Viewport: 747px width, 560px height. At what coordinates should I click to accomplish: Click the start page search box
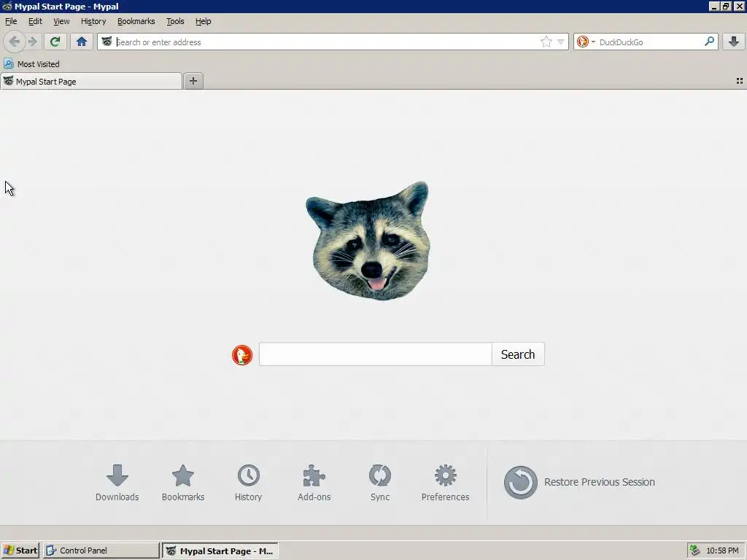click(x=376, y=354)
